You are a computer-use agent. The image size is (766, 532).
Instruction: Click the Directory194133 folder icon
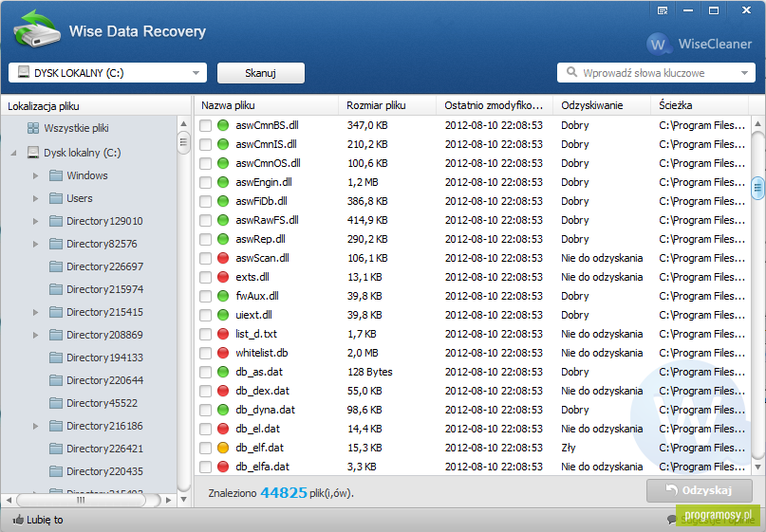[56, 358]
